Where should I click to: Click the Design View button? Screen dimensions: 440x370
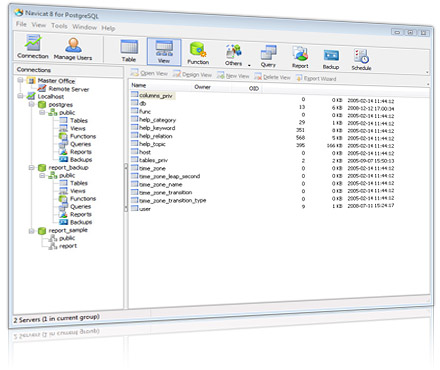(x=192, y=74)
